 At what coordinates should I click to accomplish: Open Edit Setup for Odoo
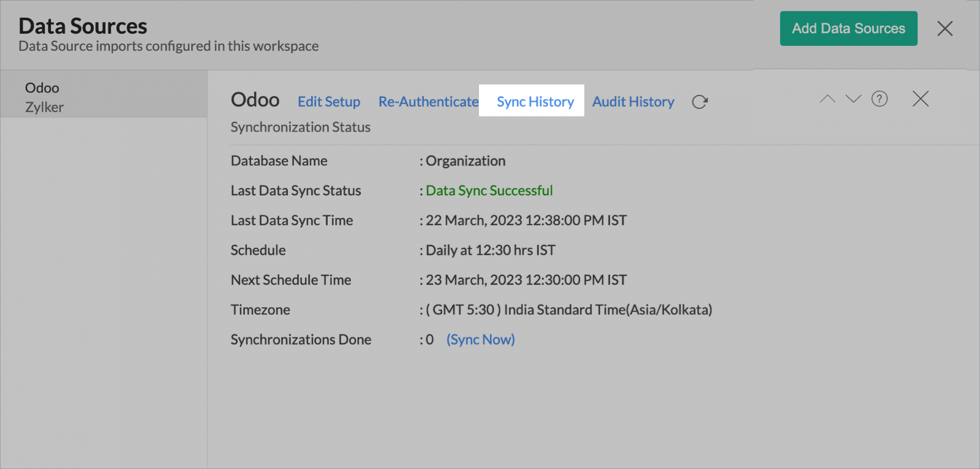coord(329,102)
